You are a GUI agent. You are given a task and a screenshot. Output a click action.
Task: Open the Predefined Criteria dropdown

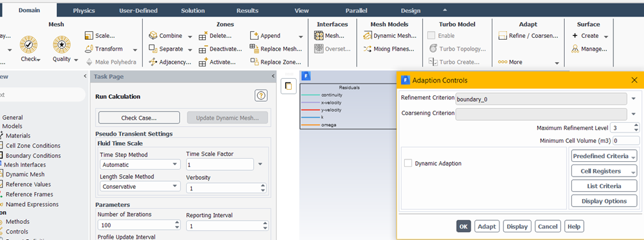[604, 156]
